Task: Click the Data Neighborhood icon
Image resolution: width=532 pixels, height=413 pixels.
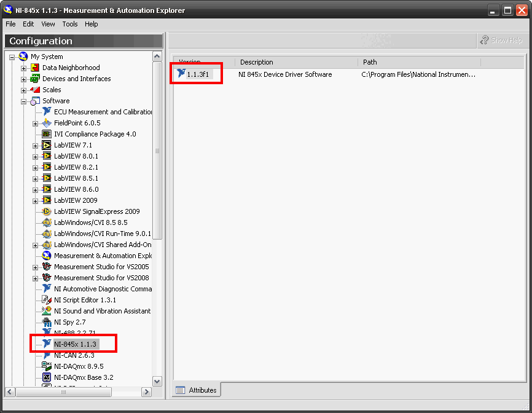Action: 35,68
